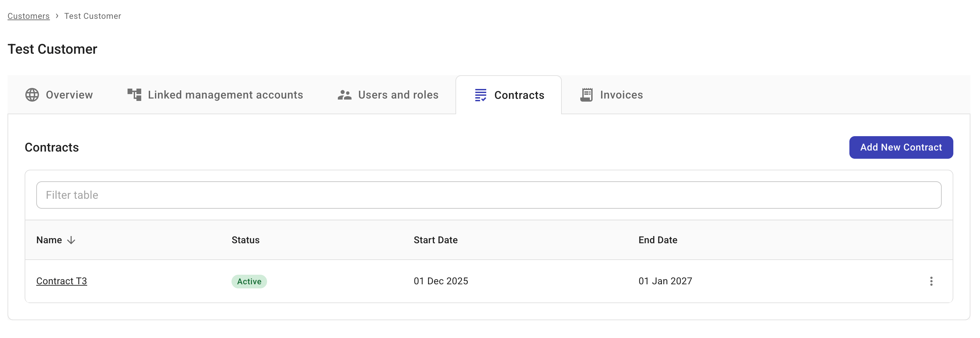Click the people icon on Users and roles tab
The image size is (980, 338).
tap(344, 95)
